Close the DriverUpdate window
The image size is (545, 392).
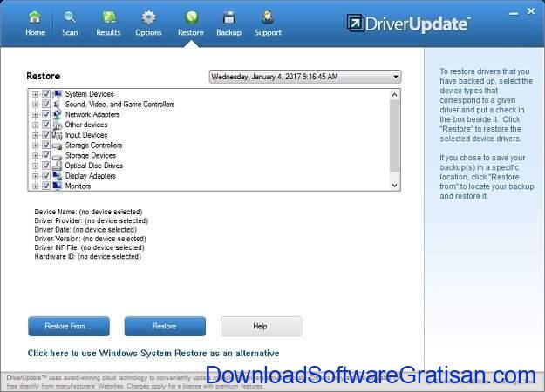[x=531, y=11]
